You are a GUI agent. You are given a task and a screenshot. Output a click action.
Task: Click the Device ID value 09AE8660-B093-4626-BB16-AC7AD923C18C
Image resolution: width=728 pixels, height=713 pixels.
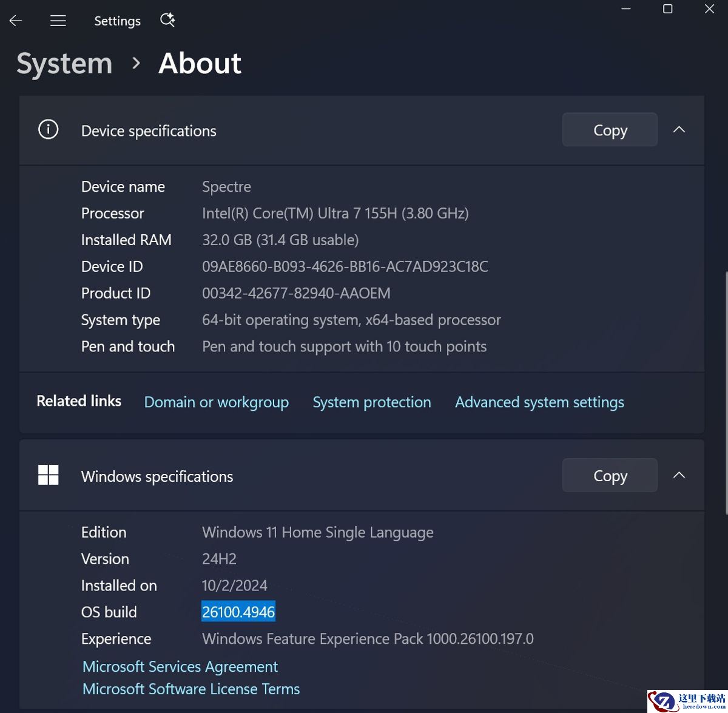point(345,266)
